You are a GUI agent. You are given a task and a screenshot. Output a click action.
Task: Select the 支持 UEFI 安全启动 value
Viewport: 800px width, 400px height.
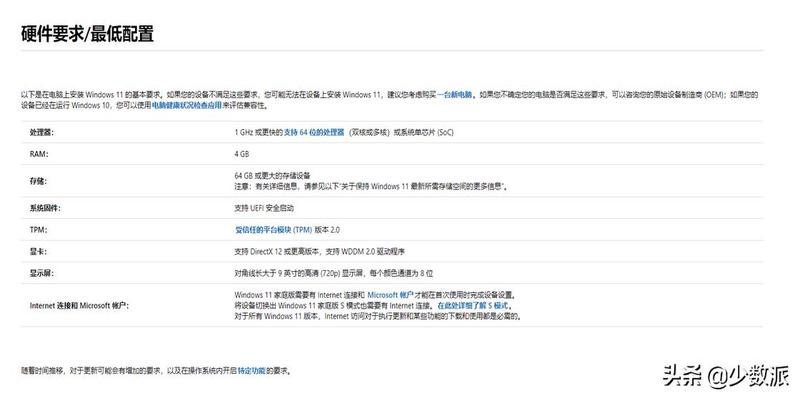click(264, 208)
